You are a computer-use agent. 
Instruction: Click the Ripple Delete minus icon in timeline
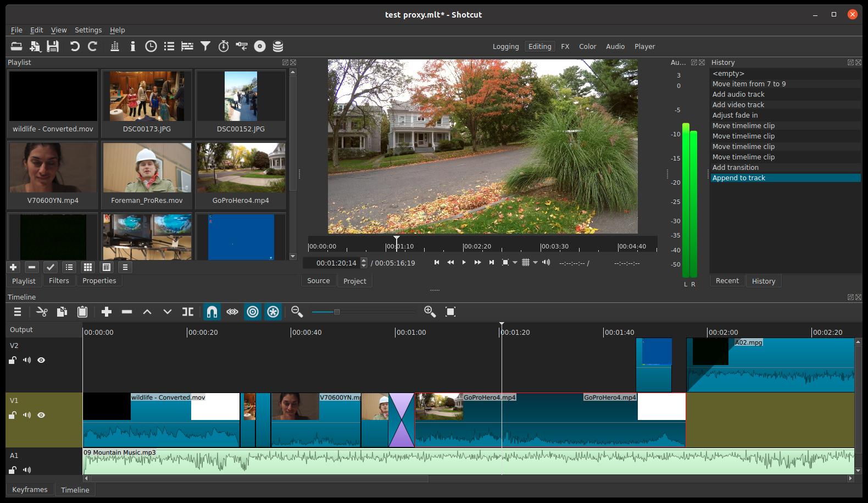(x=127, y=312)
